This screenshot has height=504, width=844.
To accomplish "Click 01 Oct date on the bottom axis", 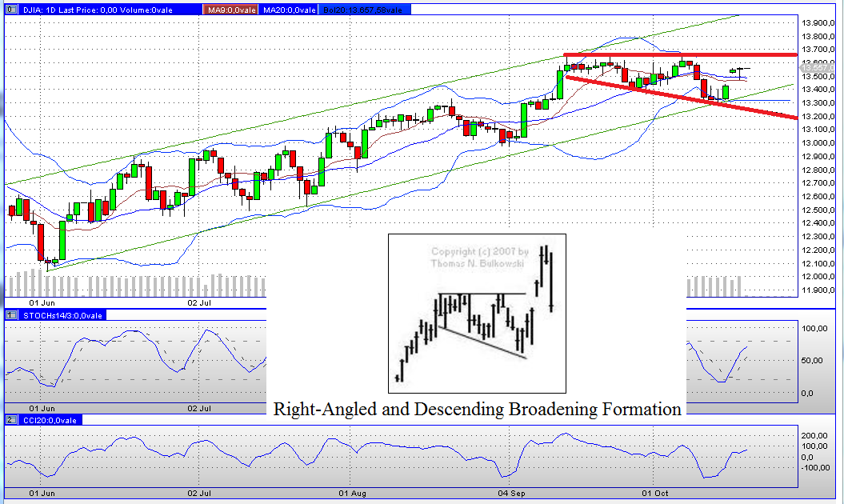I will pyautogui.click(x=655, y=494).
